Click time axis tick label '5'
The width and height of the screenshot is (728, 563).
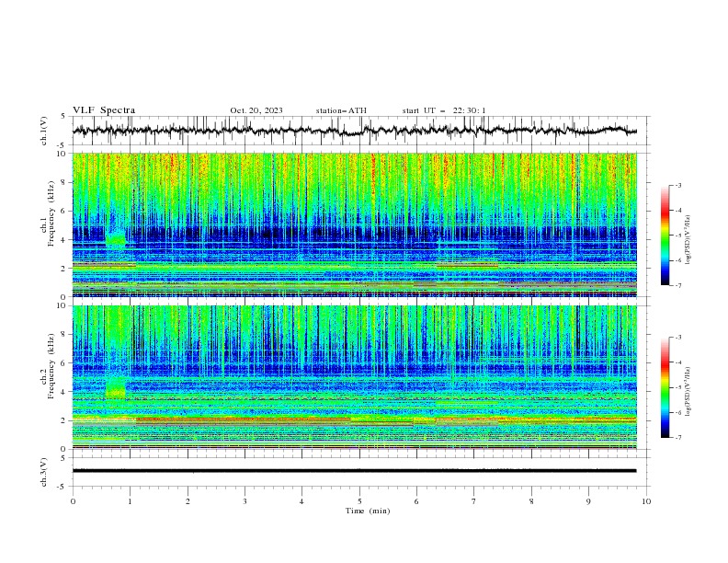click(x=359, y=501)
